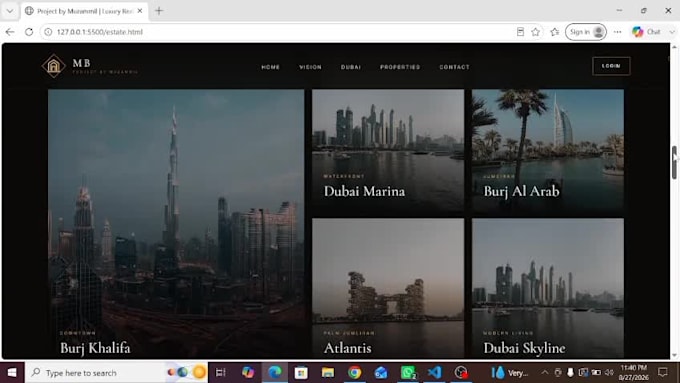The image size is (680, 383).
Task: Open the volume tray icon
Action: click(609, 372)
